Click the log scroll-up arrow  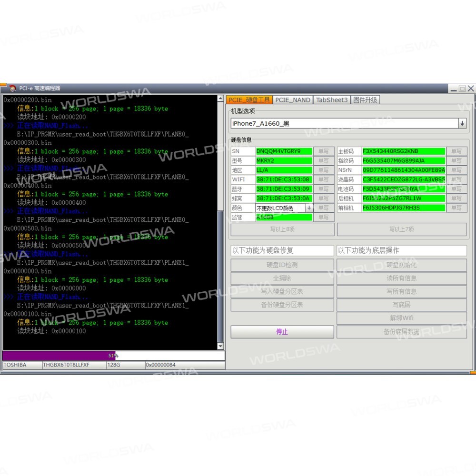click(x=220, y=99)
